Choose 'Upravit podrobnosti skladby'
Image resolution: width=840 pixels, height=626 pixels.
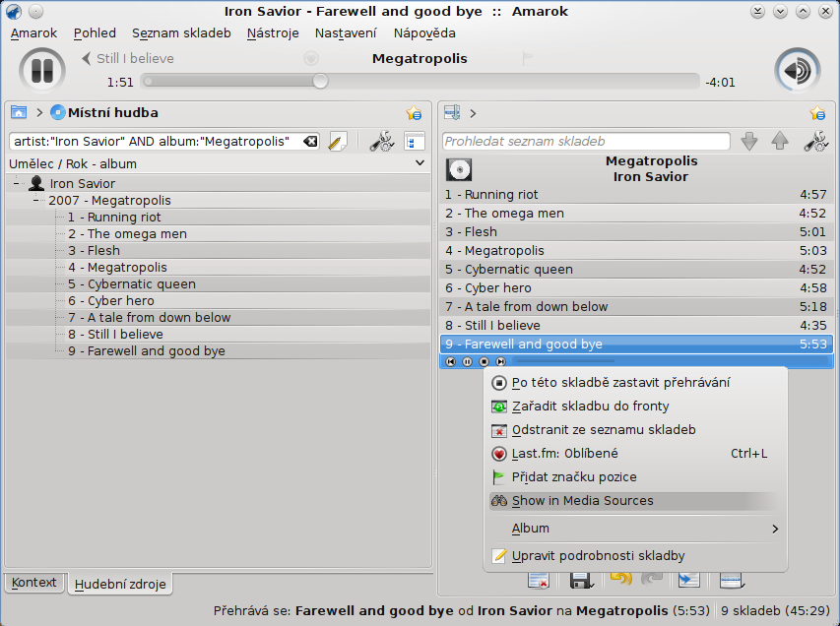(635, 556)
